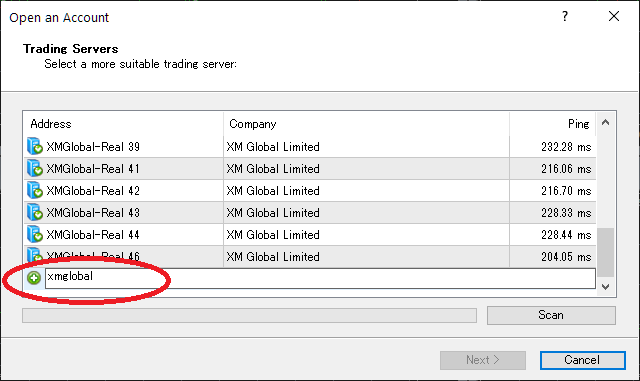The image size is (640, 381).
Task: Sort by the Address column header
Action: click(123, 124)
